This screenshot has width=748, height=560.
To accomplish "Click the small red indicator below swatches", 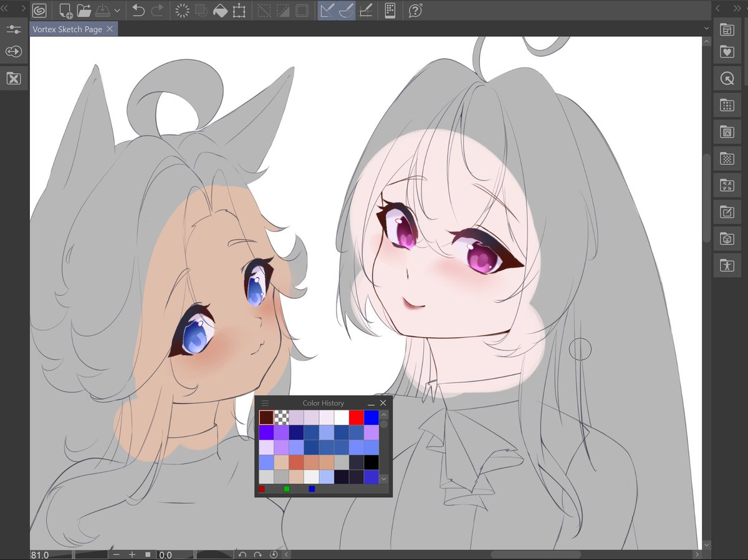I will [x=262, y=490].
